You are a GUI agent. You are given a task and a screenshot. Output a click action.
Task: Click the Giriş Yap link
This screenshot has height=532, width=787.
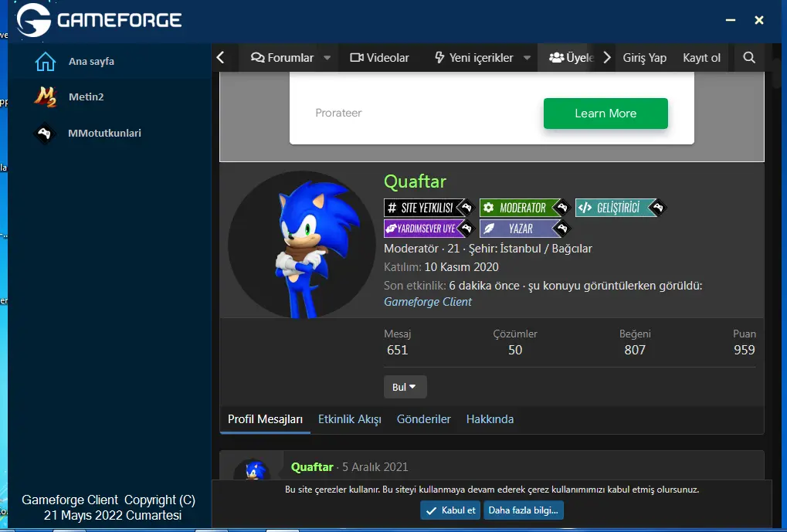point(644,58)
